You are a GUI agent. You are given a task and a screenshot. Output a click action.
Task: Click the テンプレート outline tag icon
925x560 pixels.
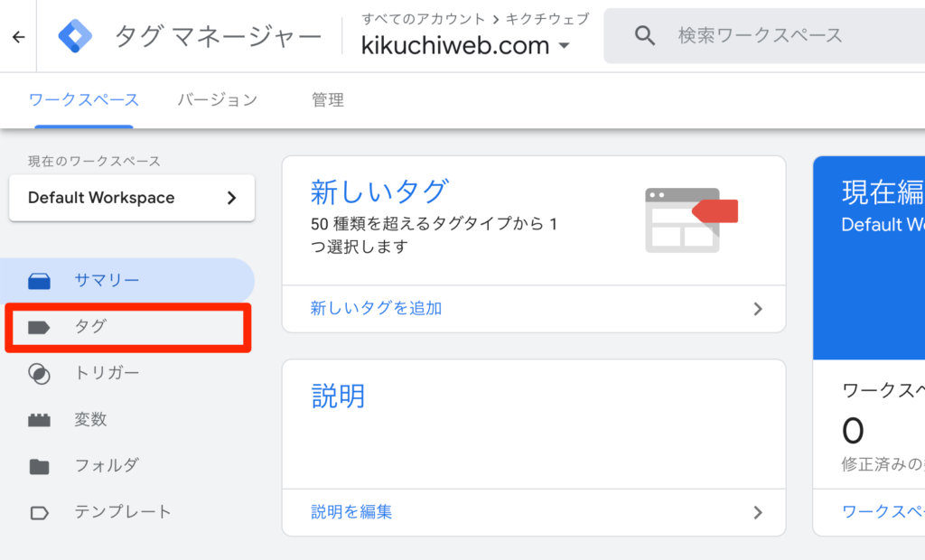pyautogui.click(x=40, y=513)
